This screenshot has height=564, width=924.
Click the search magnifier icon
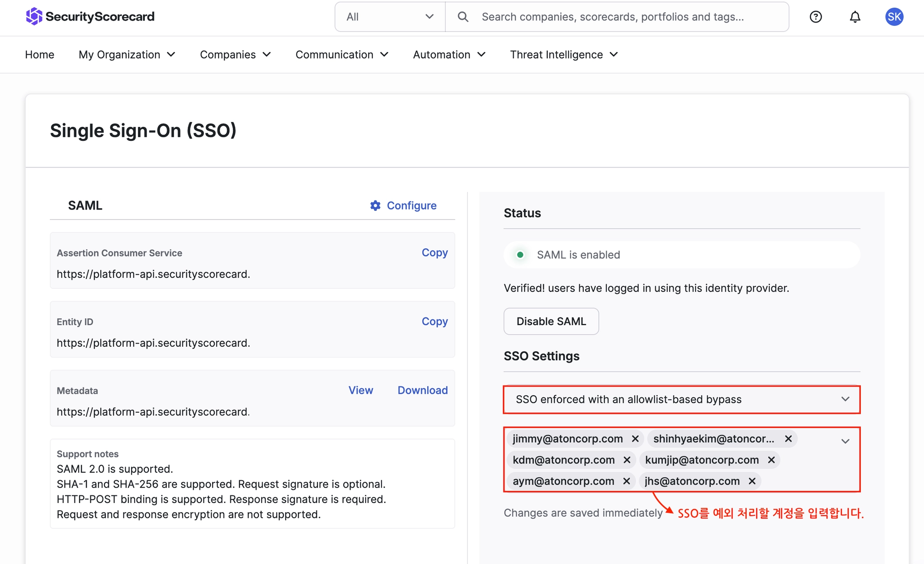tap(463, 17)
